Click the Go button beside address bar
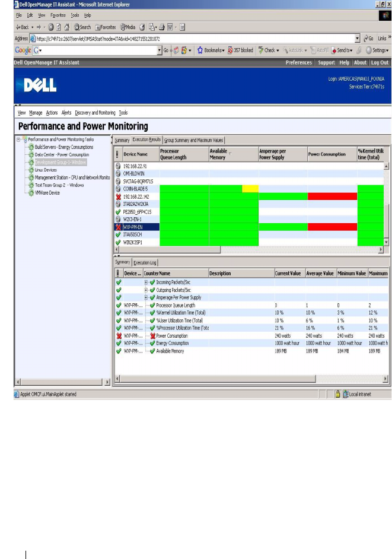 point(368,39)
